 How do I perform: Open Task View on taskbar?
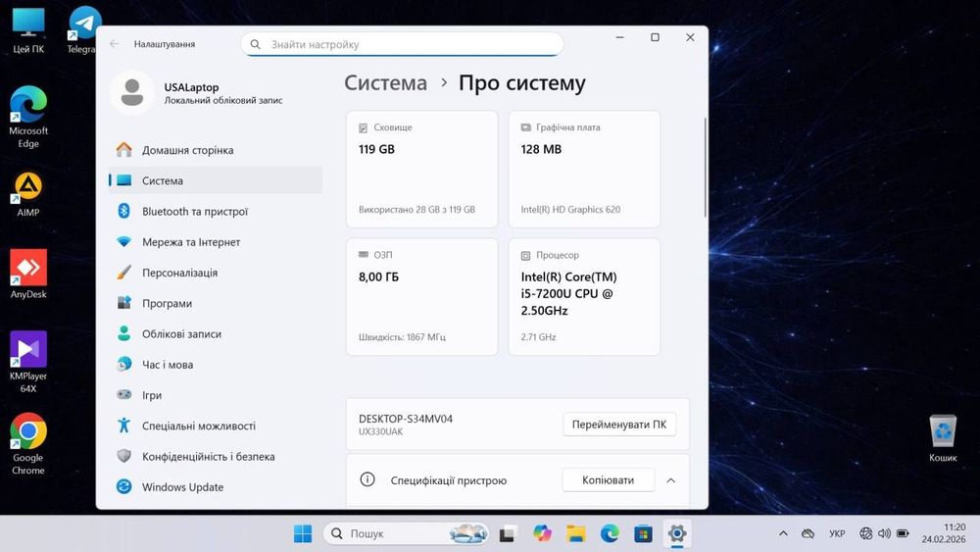[507, 533]
